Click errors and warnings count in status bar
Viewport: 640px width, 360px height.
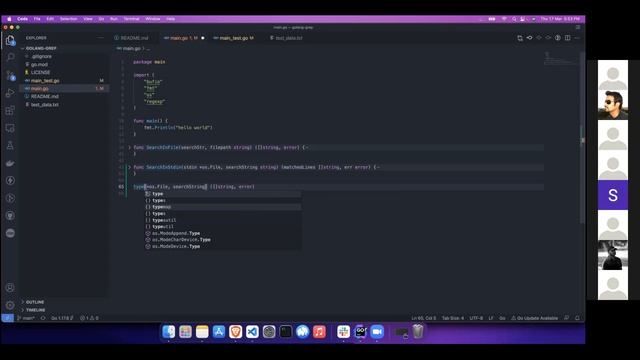click(x=89, y=318)
